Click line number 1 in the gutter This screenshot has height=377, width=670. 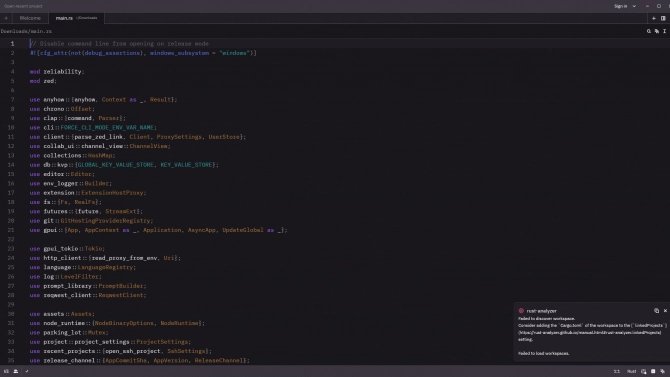point(12,44)
